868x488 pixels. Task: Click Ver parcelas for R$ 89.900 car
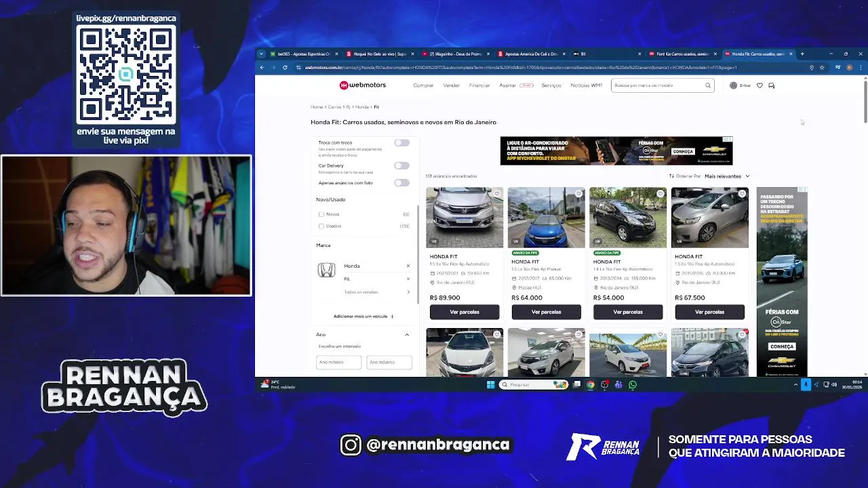pyautogui.click(x=465, y=312)
